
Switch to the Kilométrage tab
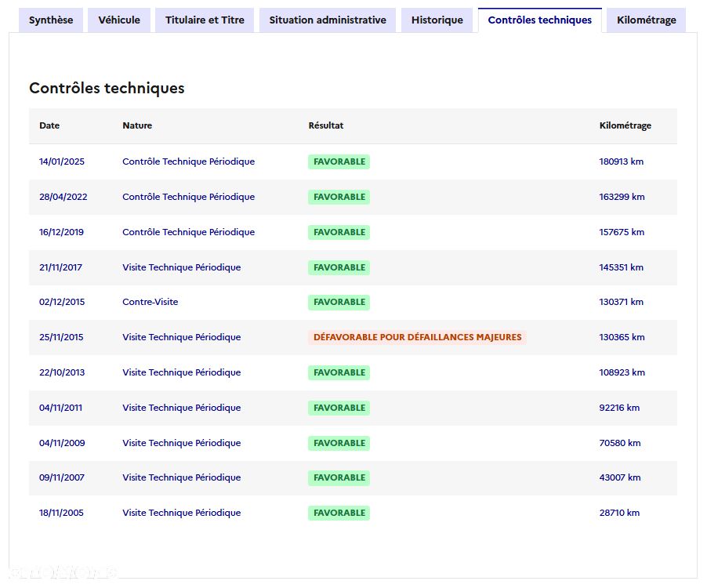pyautogui.click(x=646, y=20)
